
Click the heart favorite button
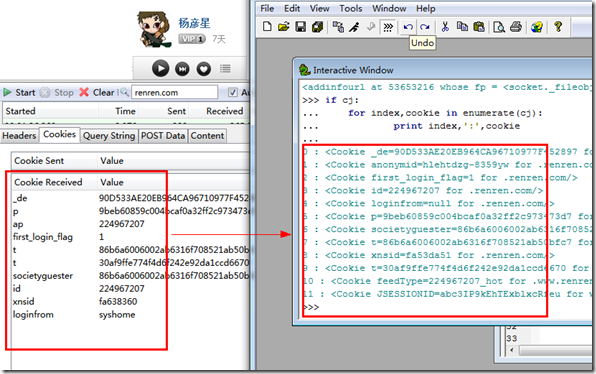coord(204,69)
